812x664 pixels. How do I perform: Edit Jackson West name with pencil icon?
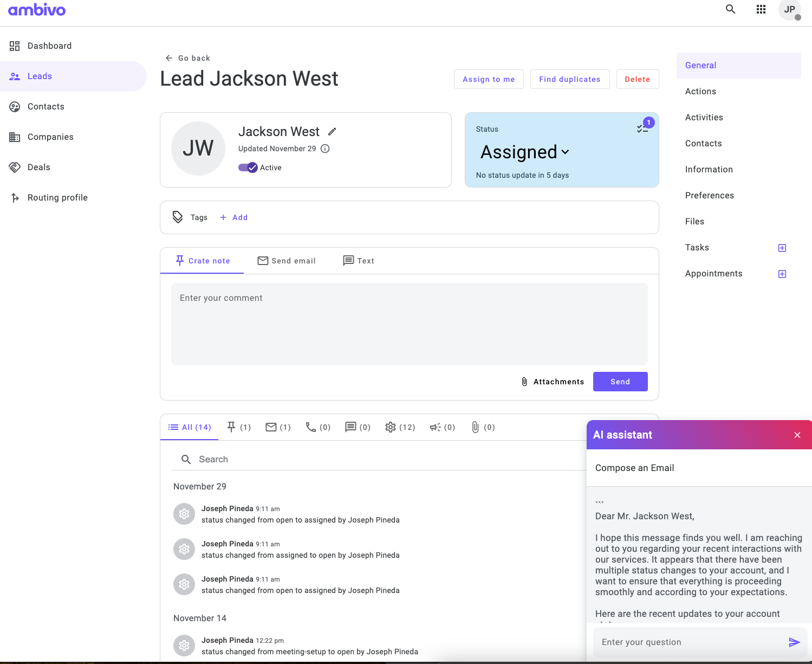coord(333,132)
